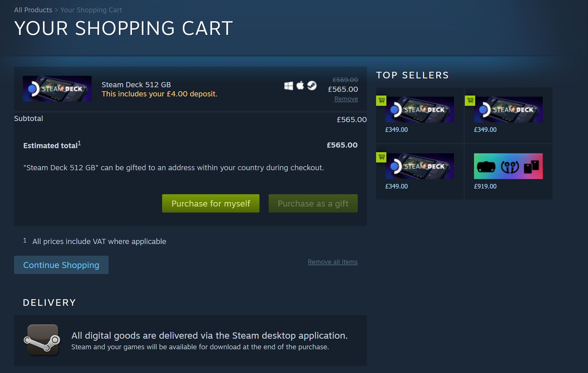588x373 pixels.
Task: Click the green cart badge on the third top seller
Action: (x=381, y=157)
